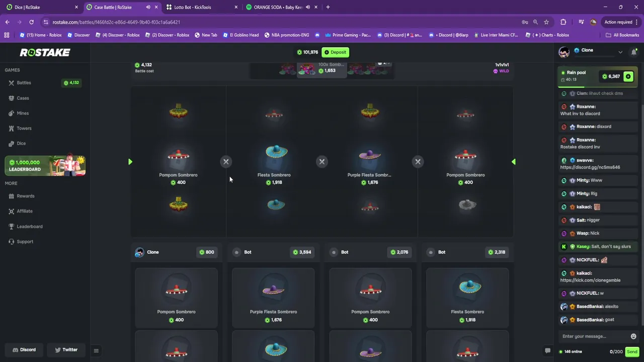Open a new browser tab
This screenshot has width=644, height=362.
328,7
